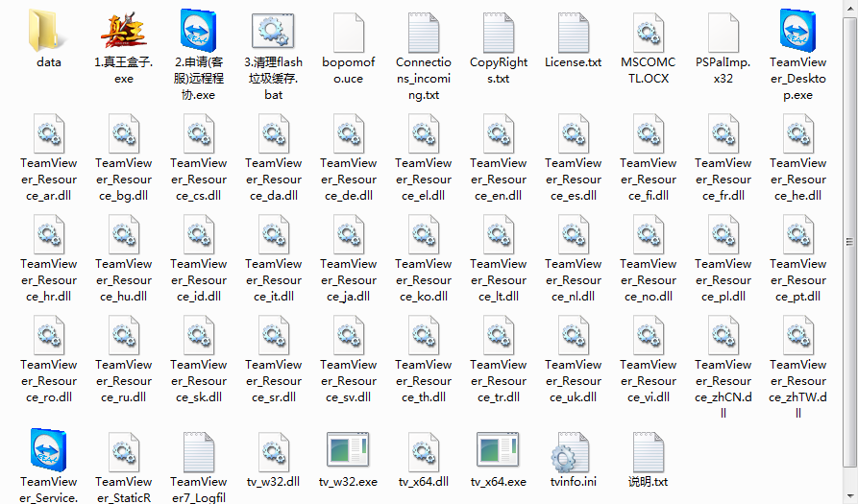Image resolution: width=858 pixels, height=504 pixels.
Task: Select the TeamViewer_Resource_nl.dll icon
Action: 574,234
